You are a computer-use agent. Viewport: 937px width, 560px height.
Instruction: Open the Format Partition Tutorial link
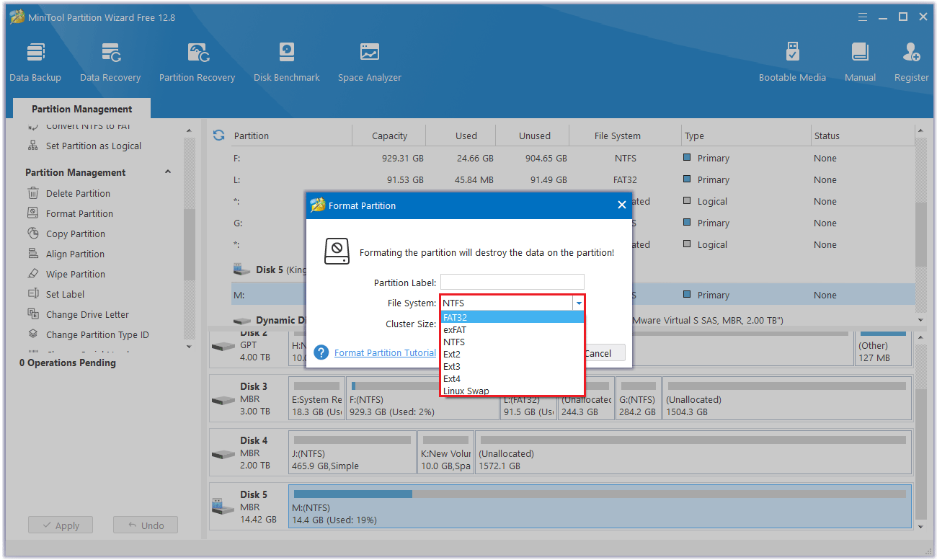click(x=385, y=352)
